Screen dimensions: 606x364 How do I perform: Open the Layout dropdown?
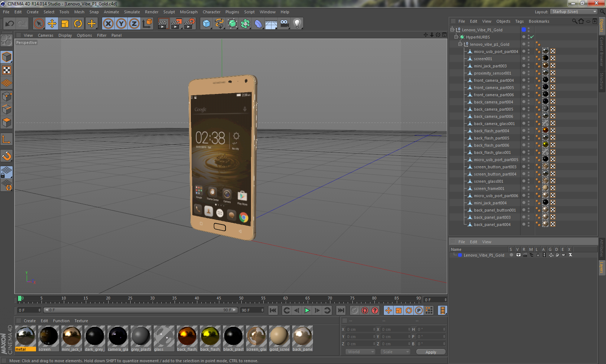(x=574, y=12)
